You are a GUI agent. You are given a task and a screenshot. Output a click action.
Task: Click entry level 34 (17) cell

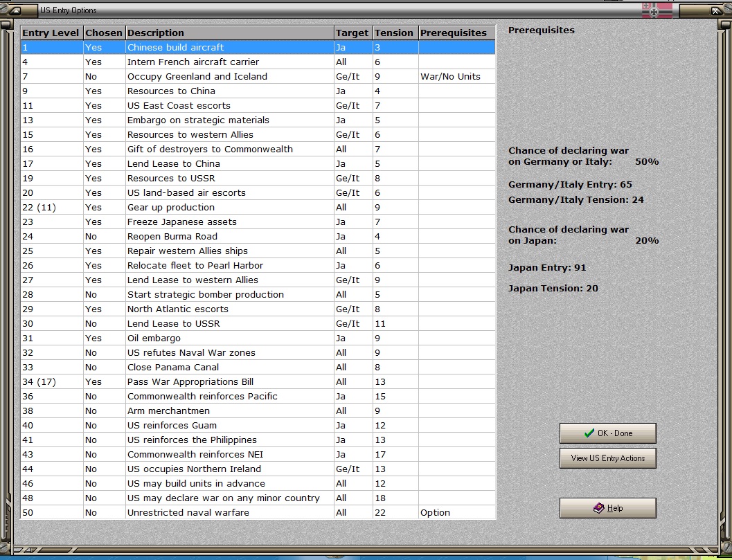pyautogui.click(x=51, y=381)
